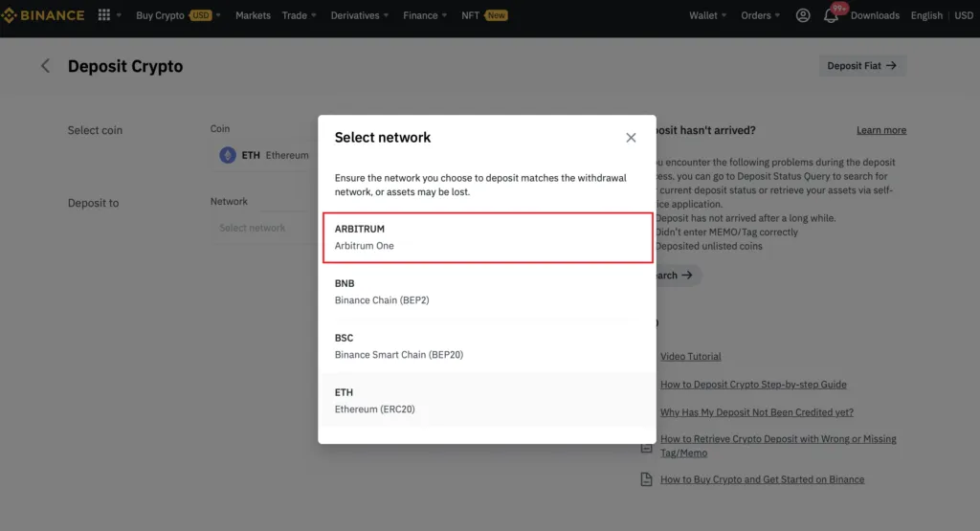Click the Select network dialog title
The height and width of the screenshot is (531, 980).
383,138
